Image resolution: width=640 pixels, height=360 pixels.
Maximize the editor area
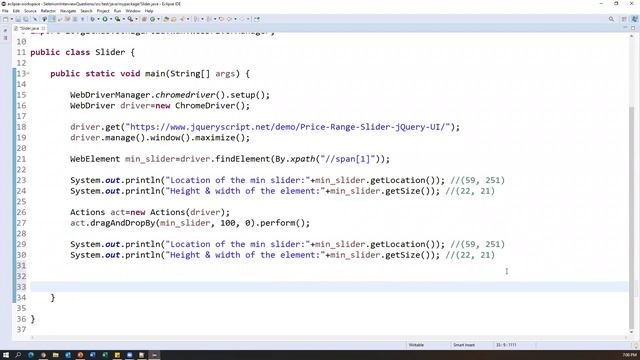click(633, 28)
